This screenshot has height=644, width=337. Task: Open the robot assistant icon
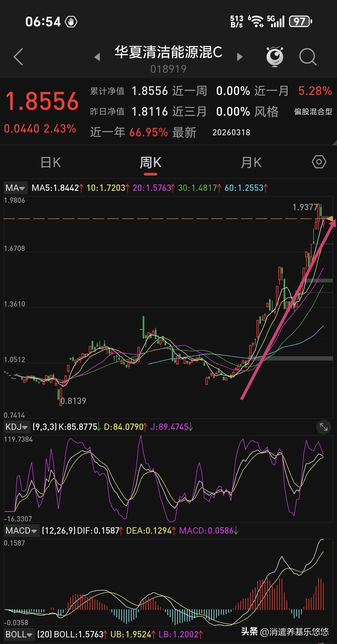pos(275,57)
